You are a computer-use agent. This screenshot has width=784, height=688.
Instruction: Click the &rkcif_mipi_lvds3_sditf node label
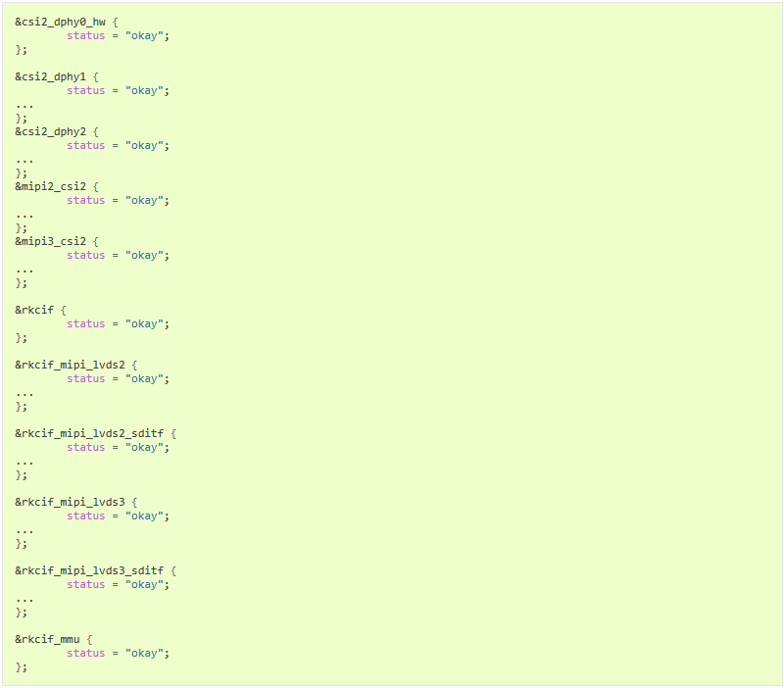pyautogui.click(x=89, y=570)
